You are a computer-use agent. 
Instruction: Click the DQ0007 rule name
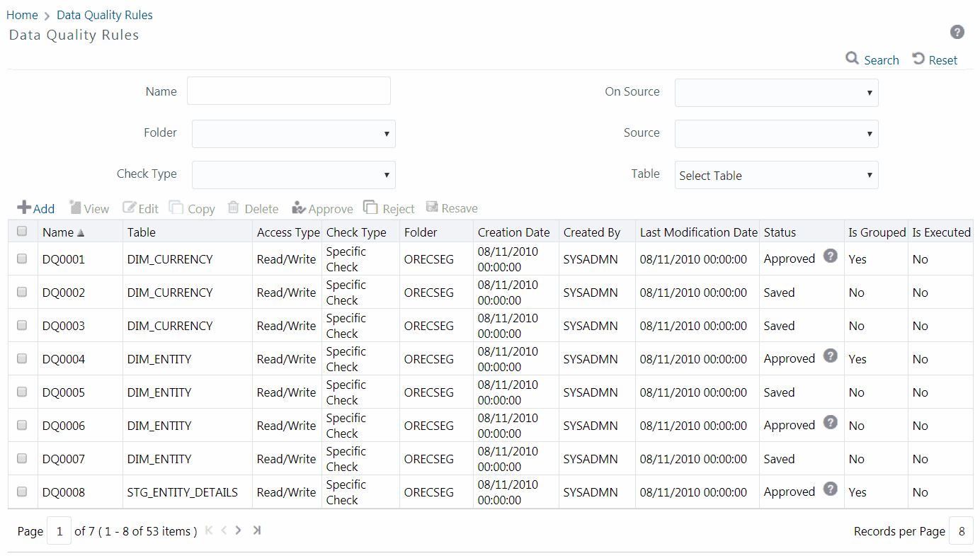point(64,459)
